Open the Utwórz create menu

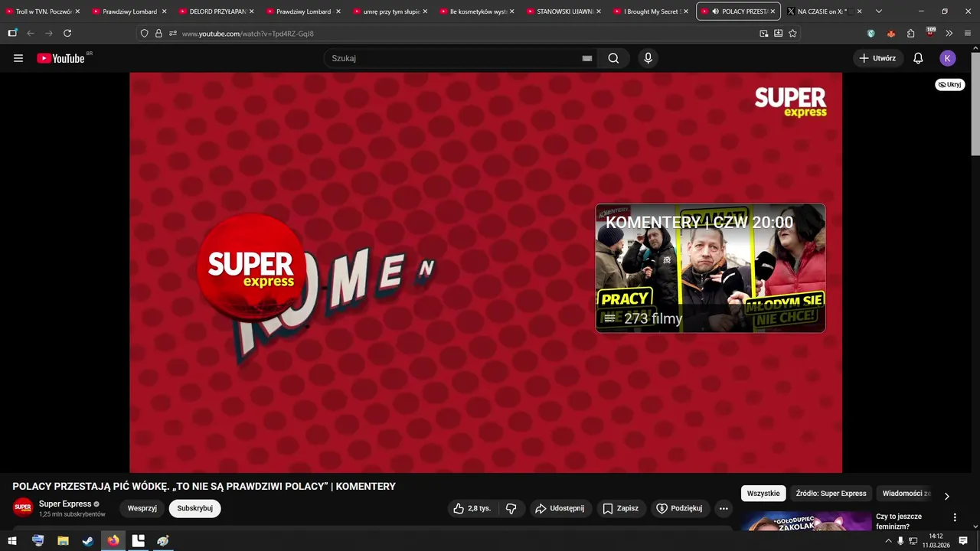(877, 58)
